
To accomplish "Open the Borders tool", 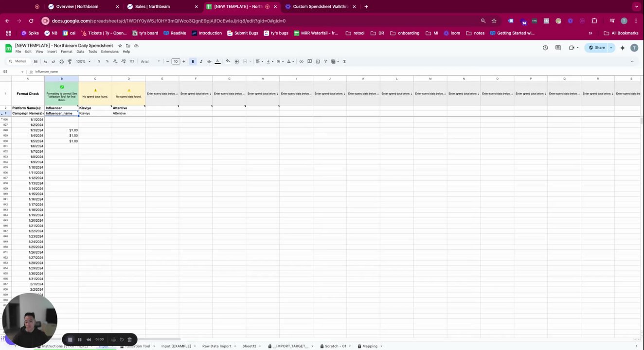I will tap(236, 62).
